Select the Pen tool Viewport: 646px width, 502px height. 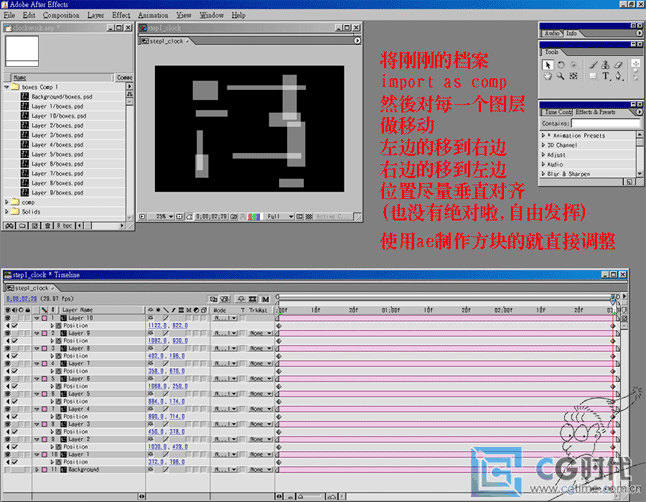pyautogui.click(x=618, y=76)
